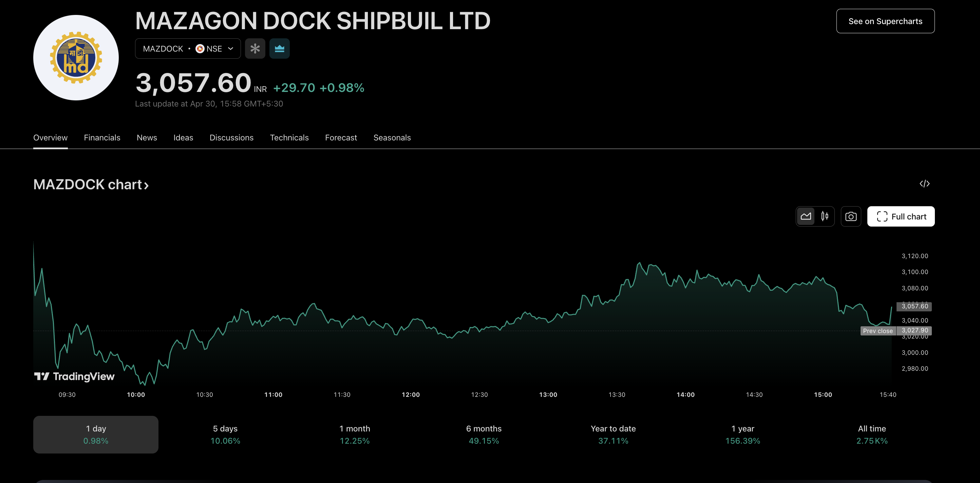Image resolution: width=980 pixels, height=483 pixels.
Task: Open the MAZDOCK NSE exchange dropdown
Action: click(188, 49)
